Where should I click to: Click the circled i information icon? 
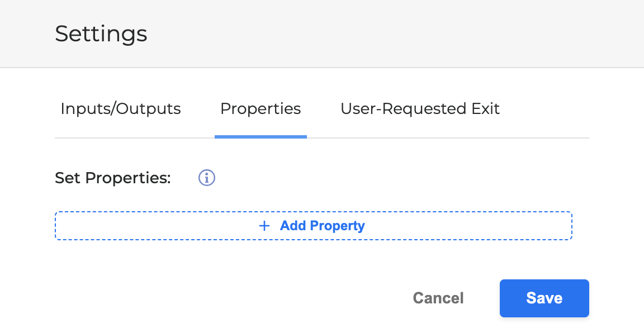click(207, 178)
